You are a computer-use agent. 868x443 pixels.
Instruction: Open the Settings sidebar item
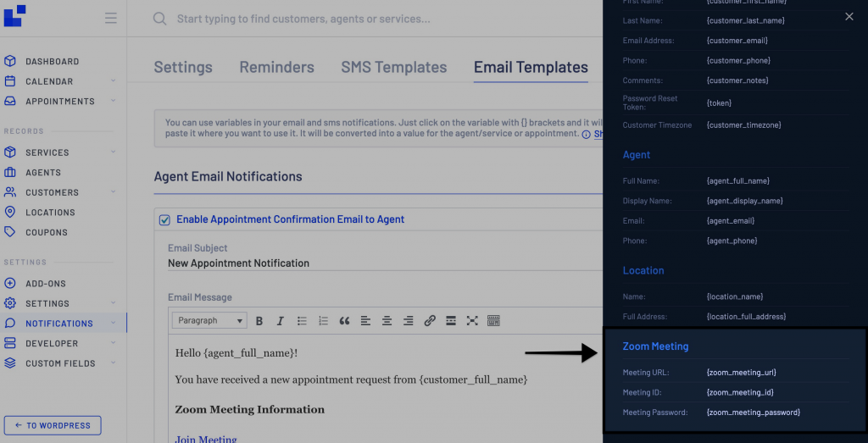tap(47, 303)
